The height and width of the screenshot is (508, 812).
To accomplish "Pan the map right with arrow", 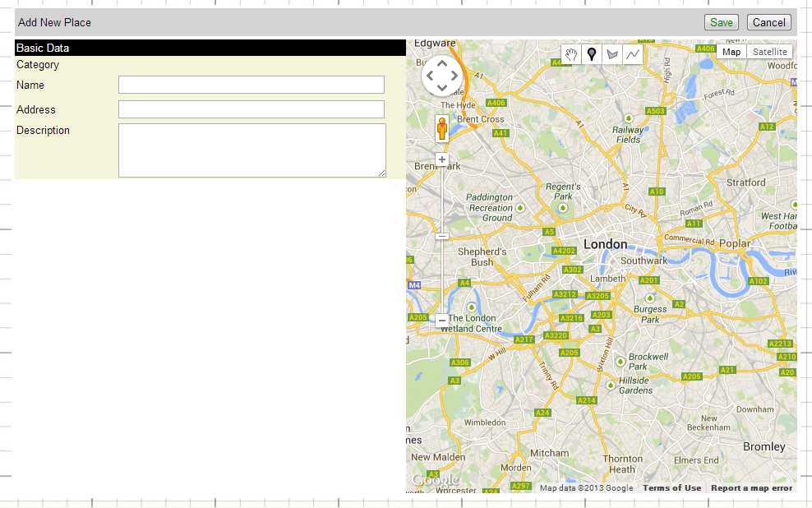I will [x=454, y=76].
